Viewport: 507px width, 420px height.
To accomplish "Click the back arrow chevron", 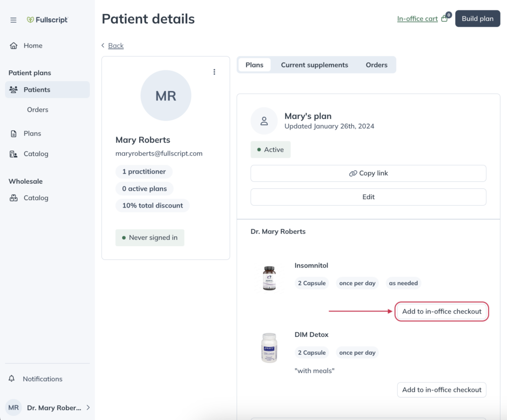I will pyautogui.click(x=103, y=46).
